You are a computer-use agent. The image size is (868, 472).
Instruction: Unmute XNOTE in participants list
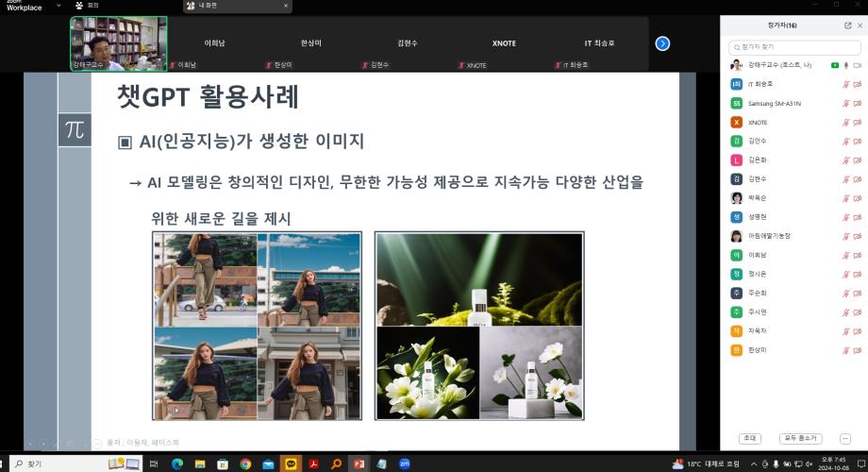[x=846, y=123]
